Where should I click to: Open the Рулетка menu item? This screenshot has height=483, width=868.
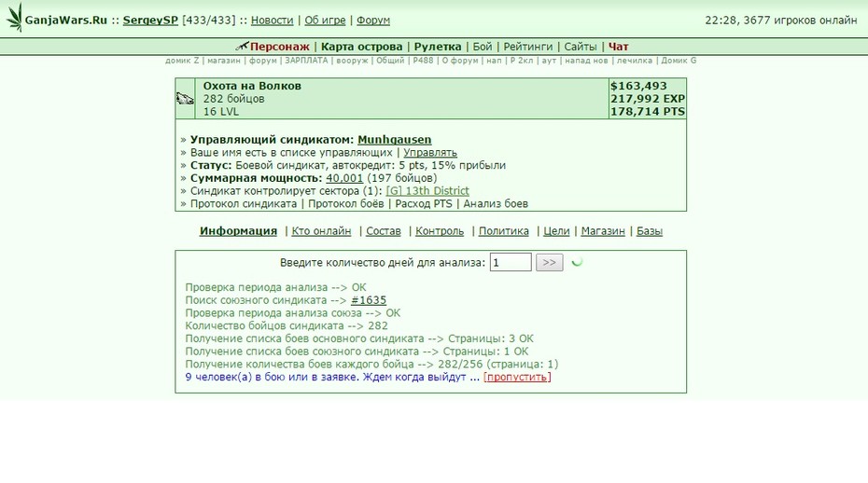[438, 47]
